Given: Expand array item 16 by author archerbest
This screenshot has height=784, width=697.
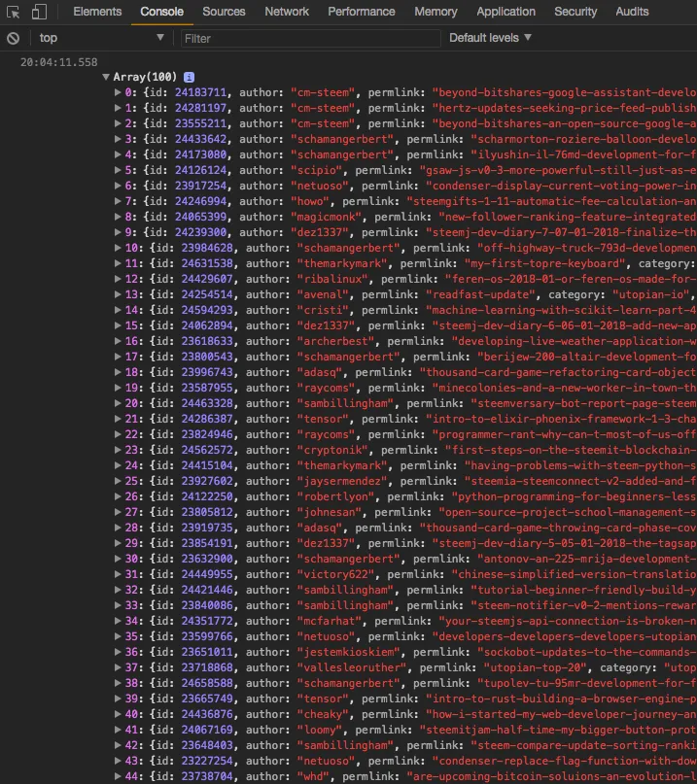Looking at the screenshot, I should click(118, 341).
